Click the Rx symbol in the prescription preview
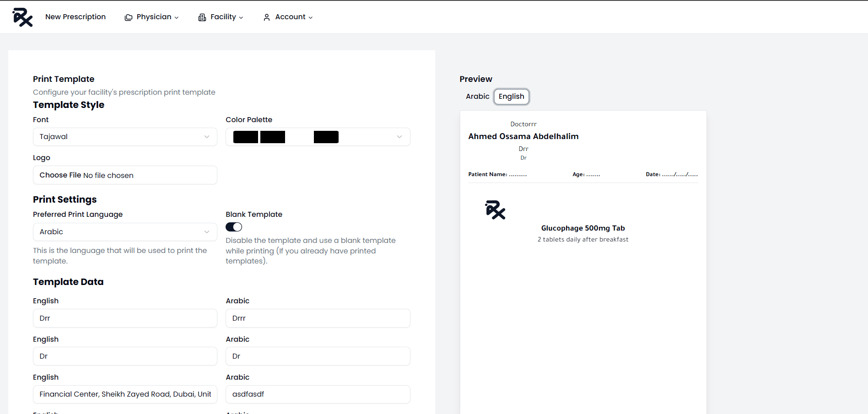 [x=495, y=210]
